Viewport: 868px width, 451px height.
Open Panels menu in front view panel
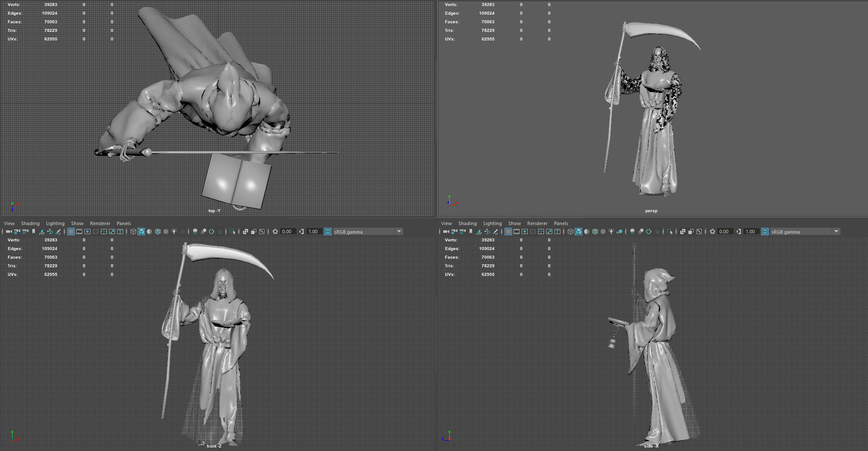pos(124,223)
